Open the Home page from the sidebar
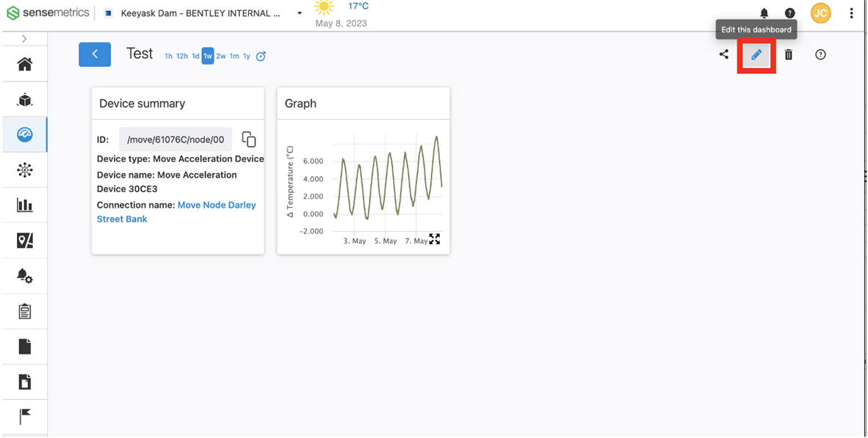 (x=24, y=64)
